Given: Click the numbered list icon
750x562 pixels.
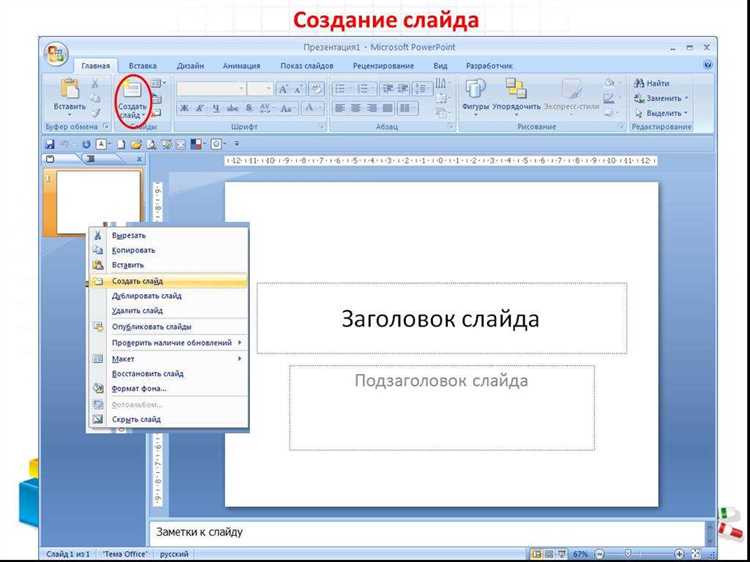Looking at the screenshot, I should (x=366, y=89).
